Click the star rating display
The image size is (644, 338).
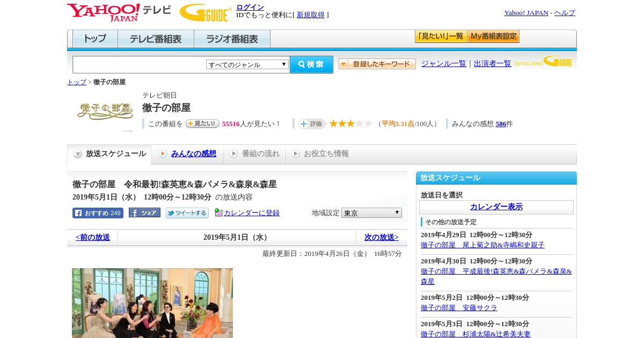click(350, 123)
